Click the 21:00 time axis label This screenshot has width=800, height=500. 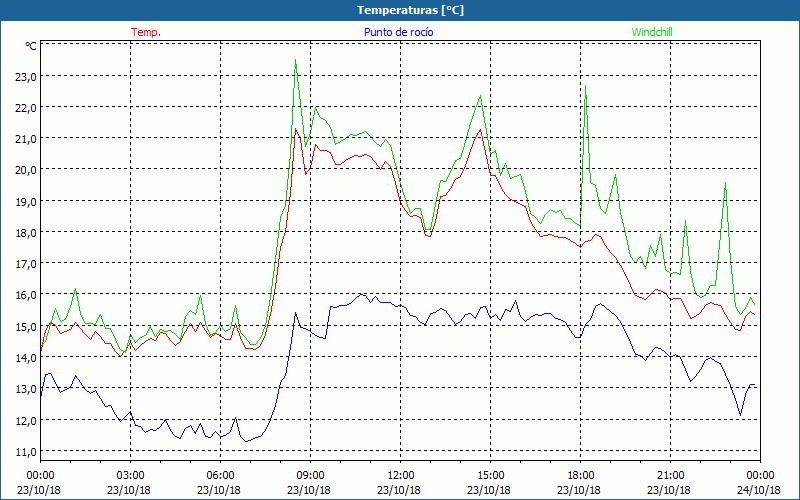click(670, 475)
